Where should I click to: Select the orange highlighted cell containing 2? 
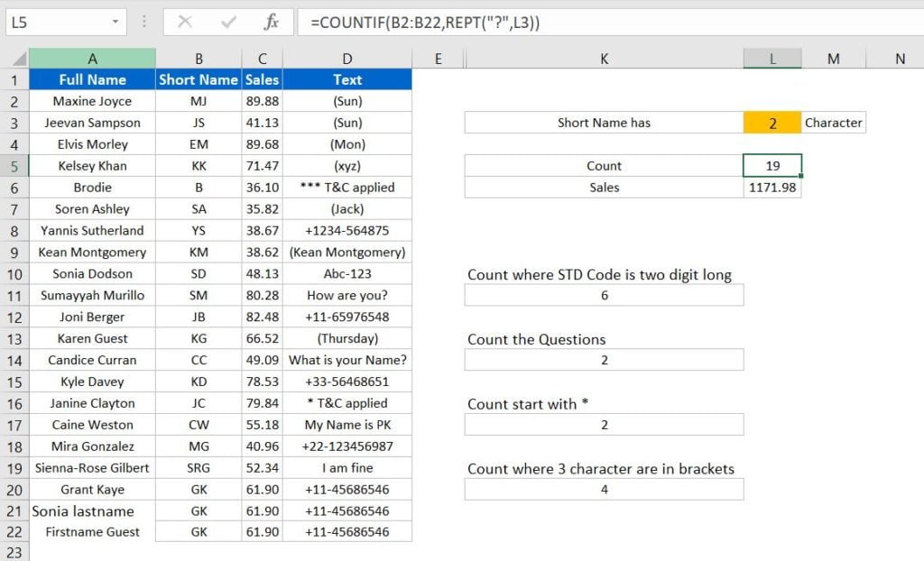click(771, 122)
